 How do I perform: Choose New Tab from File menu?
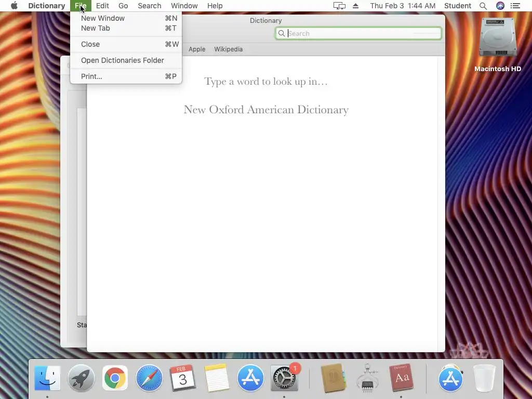(126, 28)
